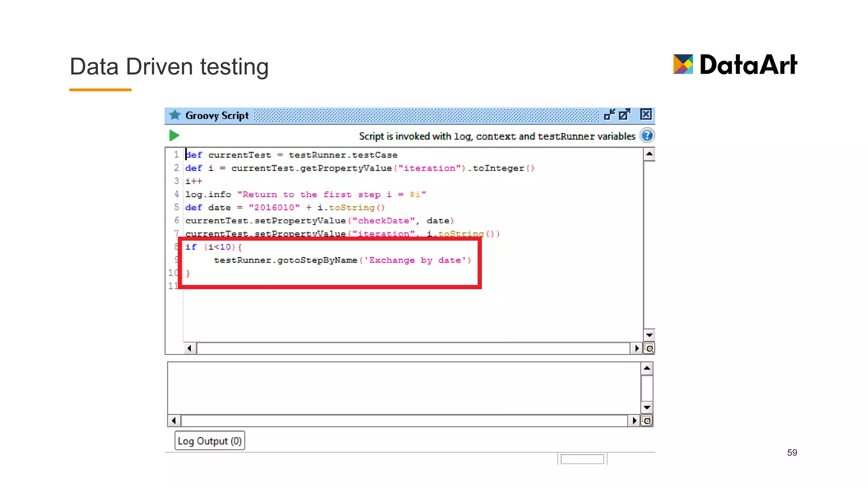868x488 pixels.
Task: Click line number 2 in editor gutter
Action: click(x=176, y=168)
